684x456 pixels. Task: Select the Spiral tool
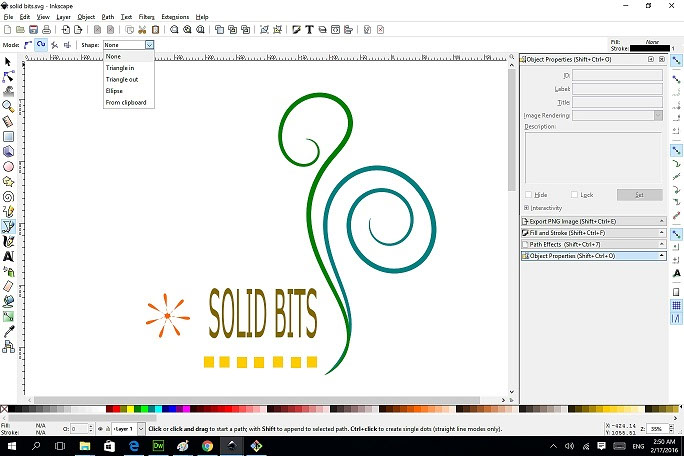click(8, 197)
